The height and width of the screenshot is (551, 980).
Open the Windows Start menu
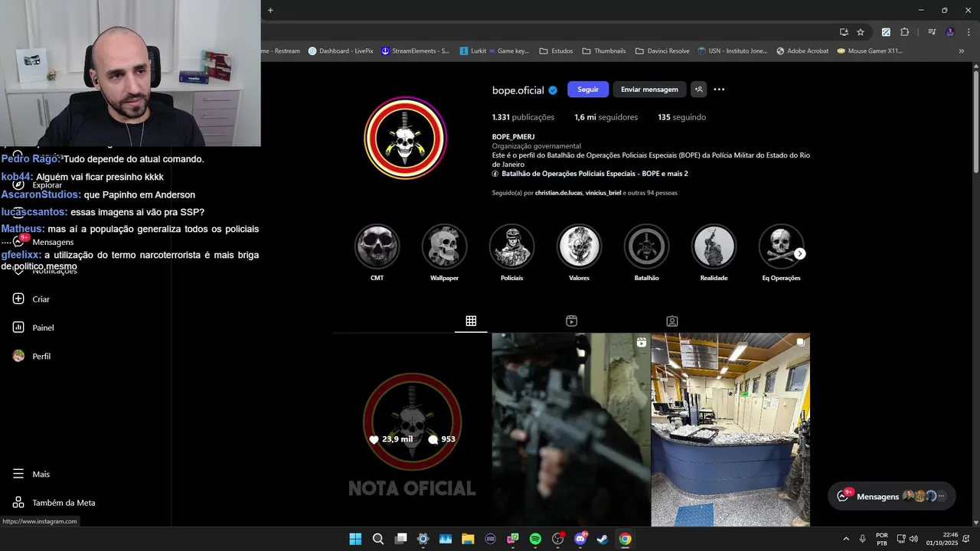355,539
